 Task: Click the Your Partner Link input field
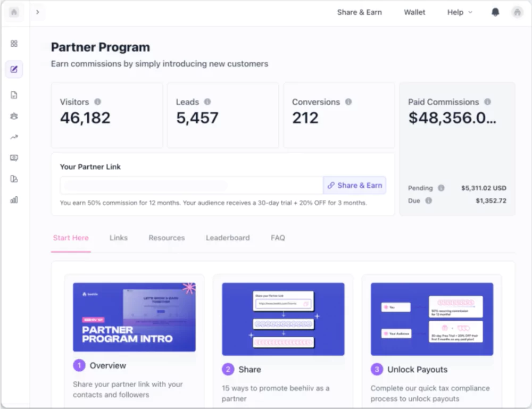[x=191, y=186]
